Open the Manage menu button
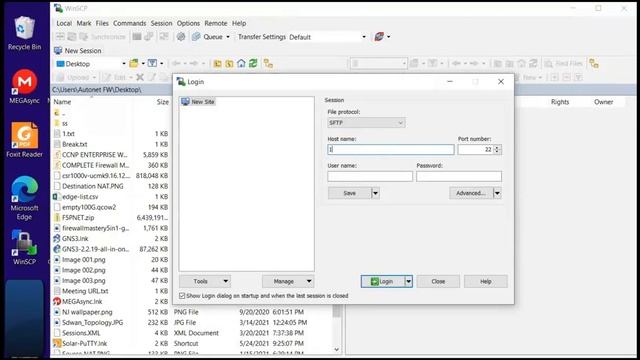The height and width of the screenshot is (360, 640). pyautogui.click(x=288, y=281)
